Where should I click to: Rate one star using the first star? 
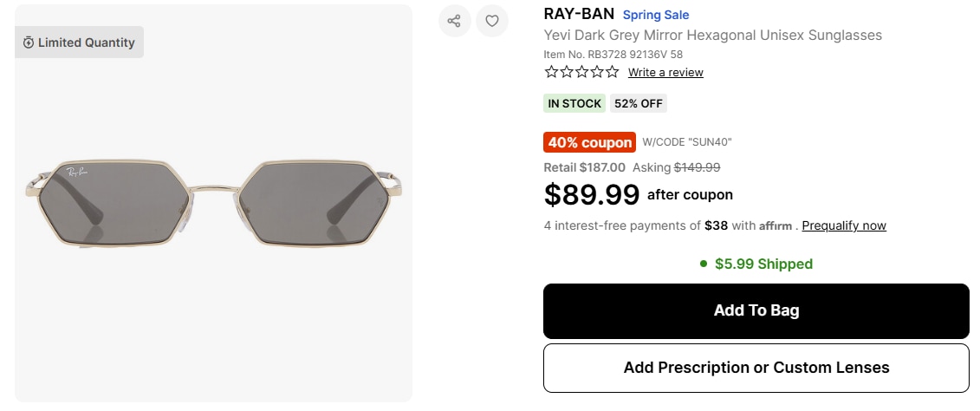pos(551,72)
